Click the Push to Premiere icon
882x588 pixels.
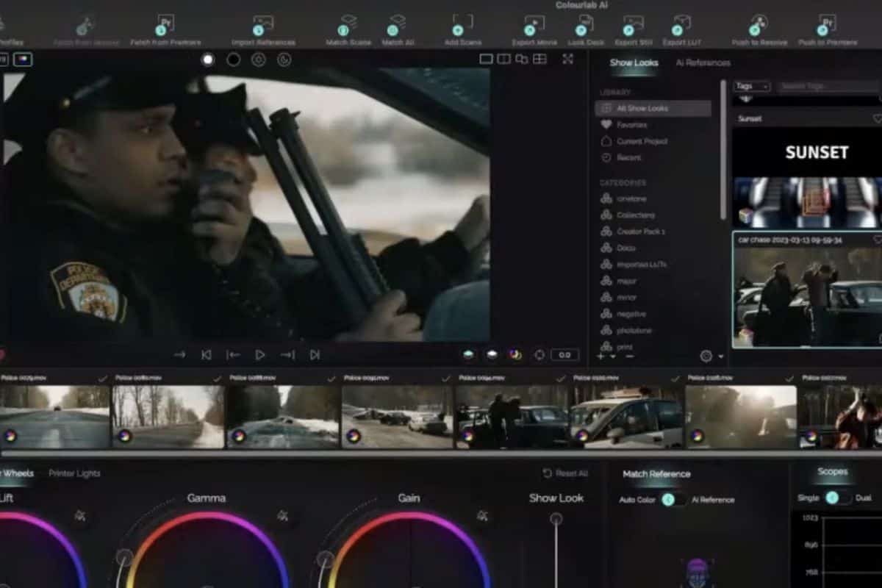coord(827,26)
